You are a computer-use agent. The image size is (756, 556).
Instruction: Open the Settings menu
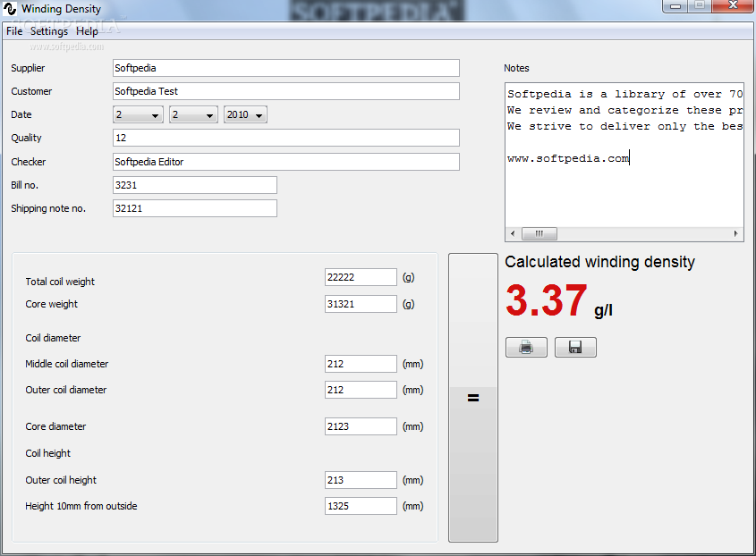click(x=48, y=31)
